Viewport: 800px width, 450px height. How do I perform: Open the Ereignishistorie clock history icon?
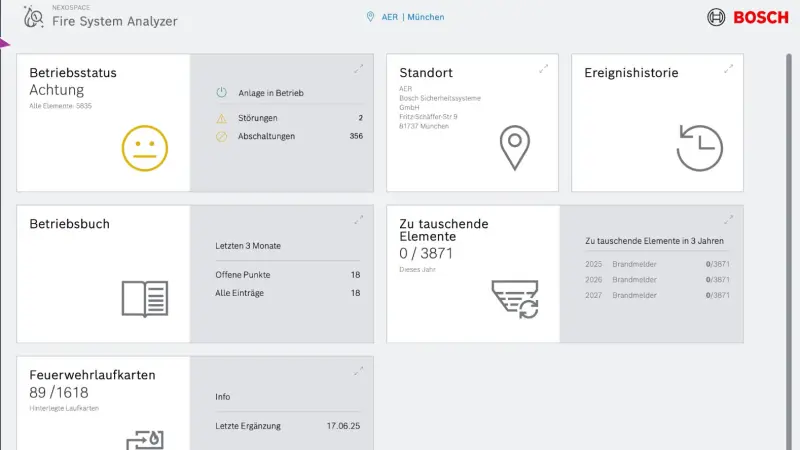[699, 148]
